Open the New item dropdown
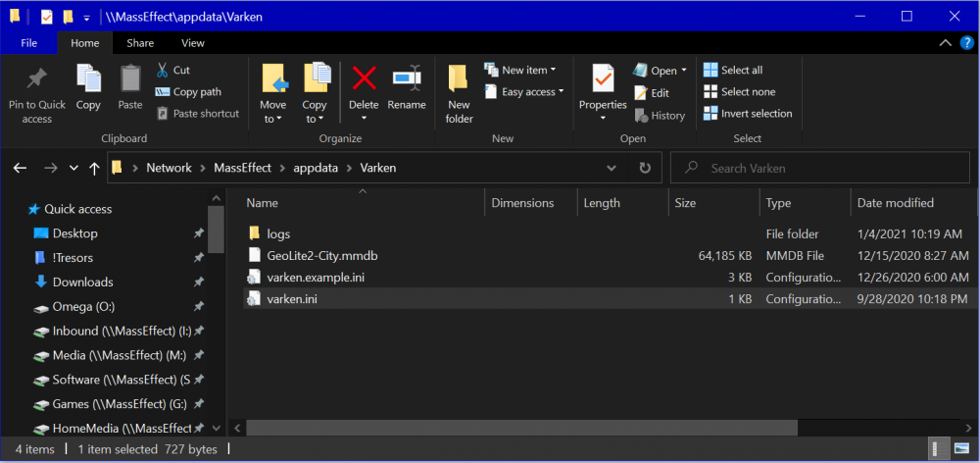 click(x=520, y=70)
